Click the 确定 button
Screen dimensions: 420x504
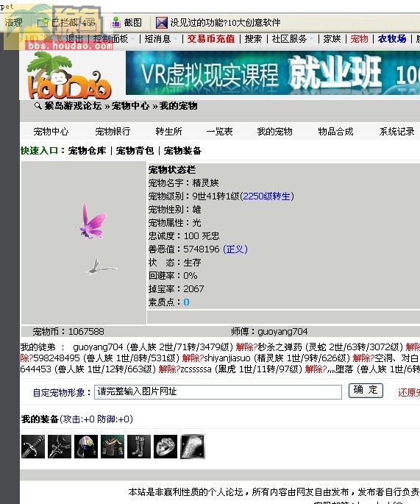tap(366, 391)
